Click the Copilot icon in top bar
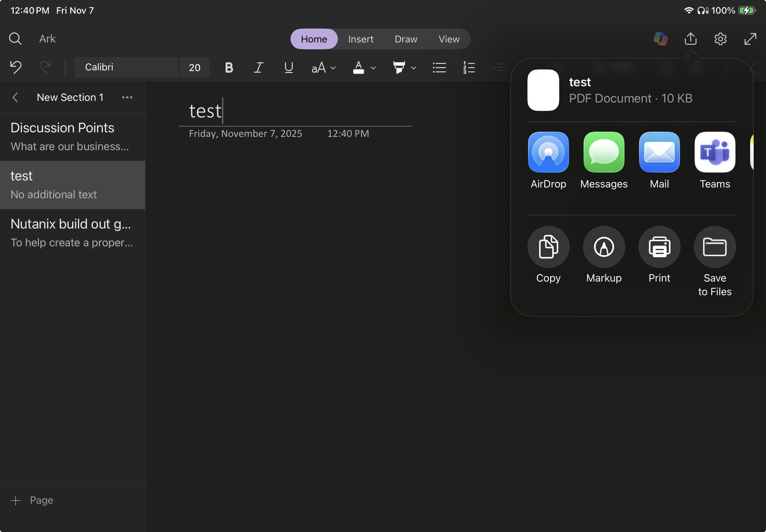The image size is (766, 532). [660, 39]
